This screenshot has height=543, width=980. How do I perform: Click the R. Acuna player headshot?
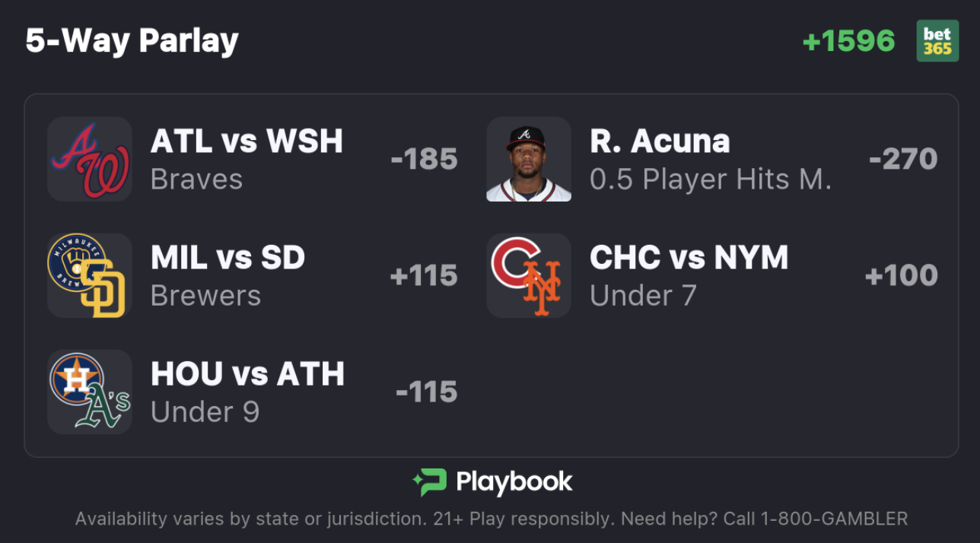tap(529, 159)
